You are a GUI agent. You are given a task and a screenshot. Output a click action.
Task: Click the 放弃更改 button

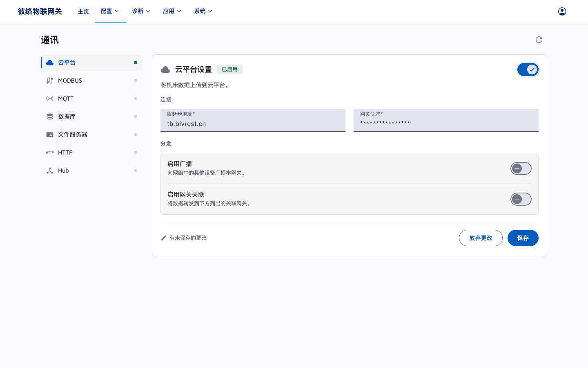481,238
